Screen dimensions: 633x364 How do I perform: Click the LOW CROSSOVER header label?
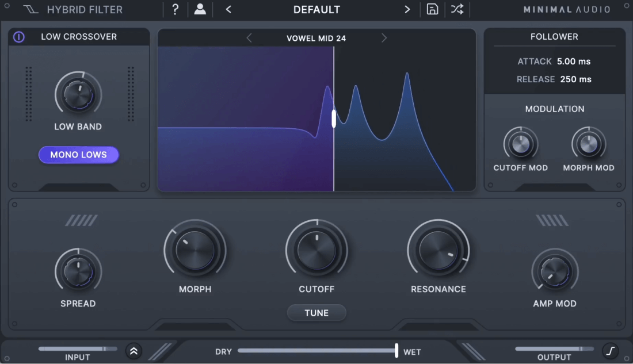(x=79, y=37)
